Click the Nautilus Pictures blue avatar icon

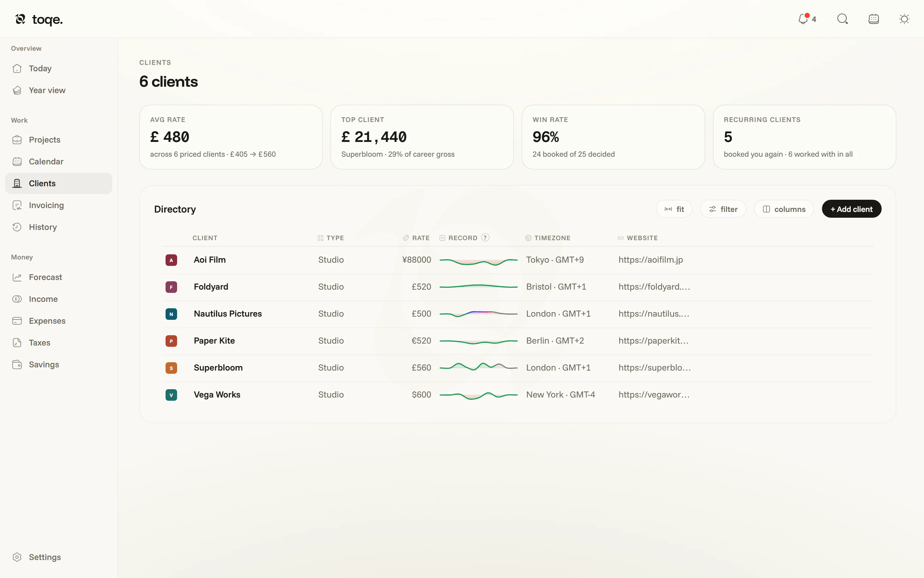171,314
